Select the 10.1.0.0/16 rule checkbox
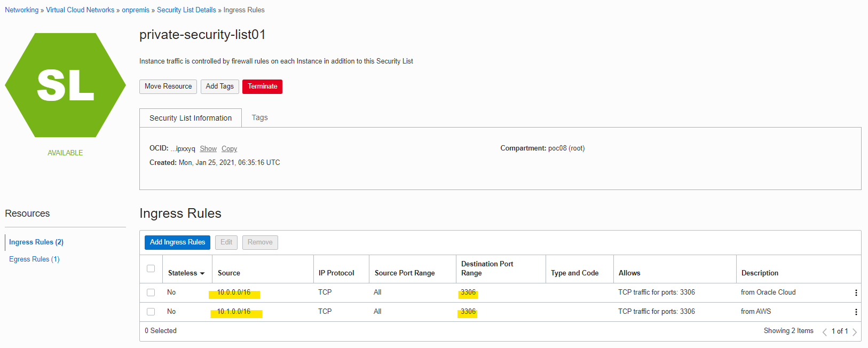This screenshot has height=348, width=868. (x=151, y=312)
